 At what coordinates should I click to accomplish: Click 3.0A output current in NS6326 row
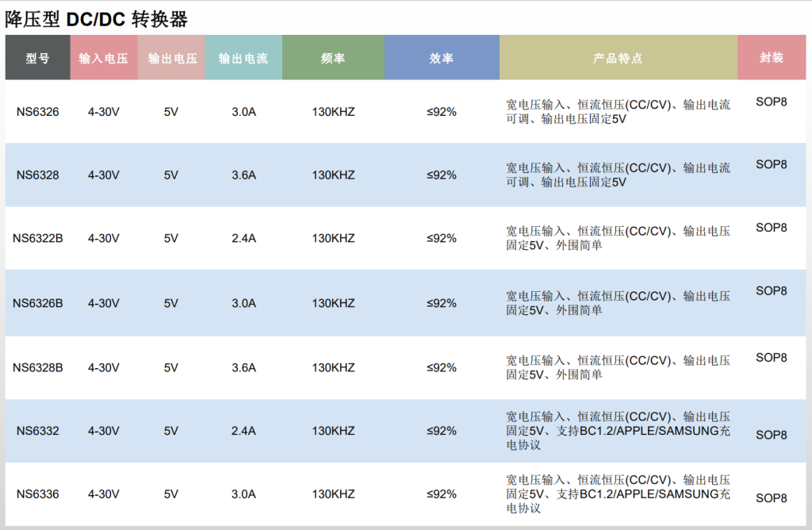(x=244, y=112)
